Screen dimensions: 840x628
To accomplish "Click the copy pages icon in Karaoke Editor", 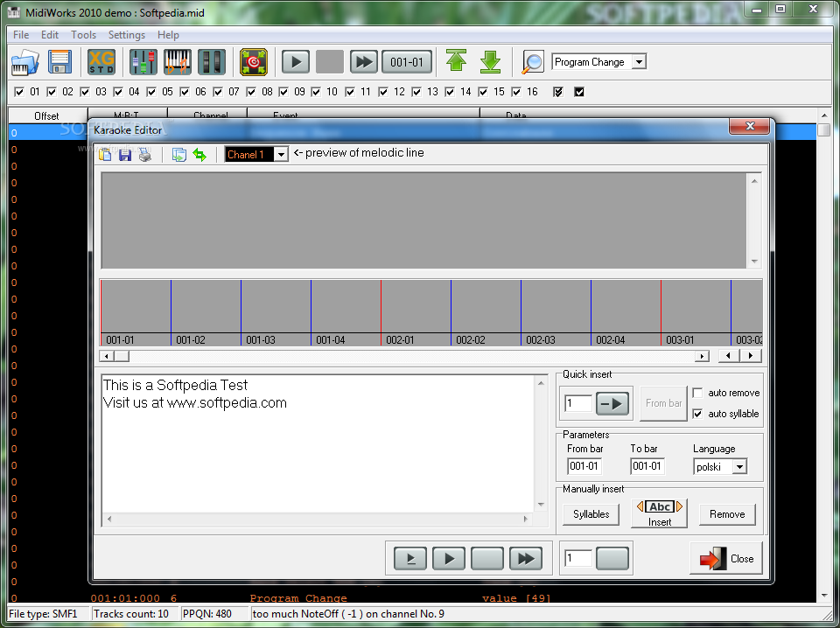I will pyautogui.click(x=178, y=155).
